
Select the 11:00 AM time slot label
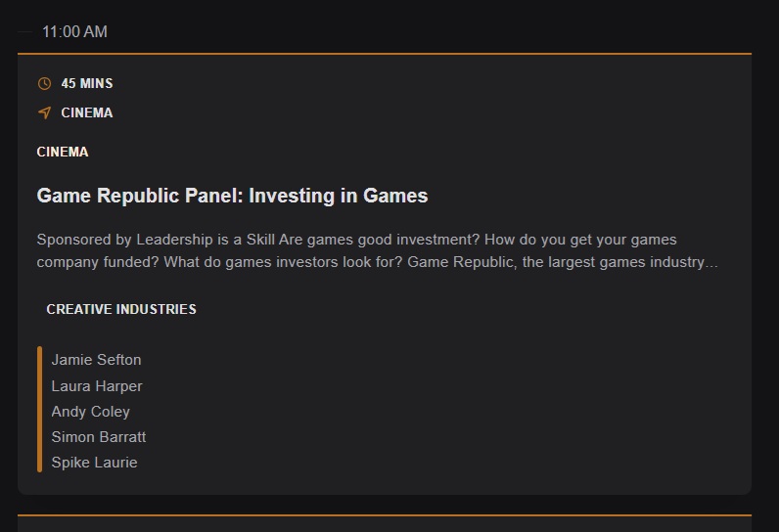coord(74,32)
